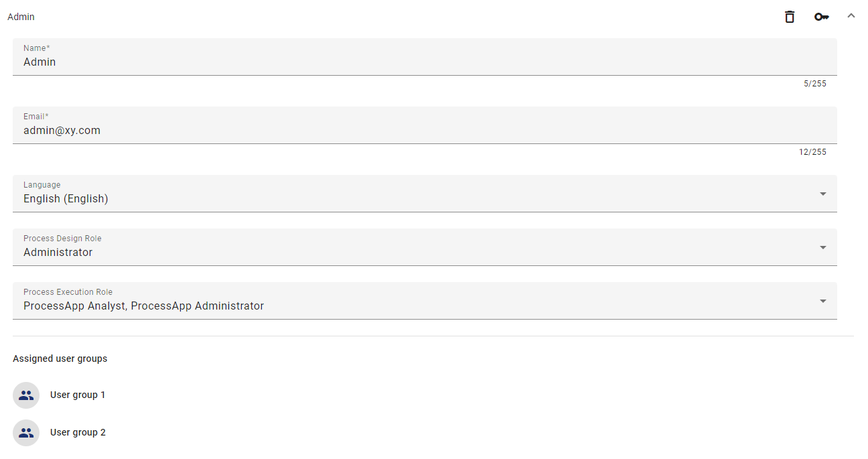The height and width of the screenshot is (459, 868).
Task: Click the people icon beside User group 1
Action: point(25,395)
